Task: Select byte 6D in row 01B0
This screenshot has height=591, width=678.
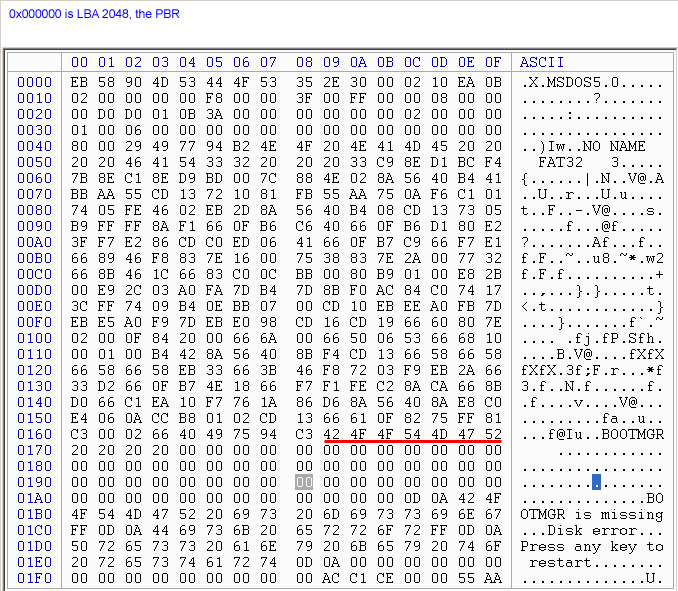Action: tap(331, 514)
